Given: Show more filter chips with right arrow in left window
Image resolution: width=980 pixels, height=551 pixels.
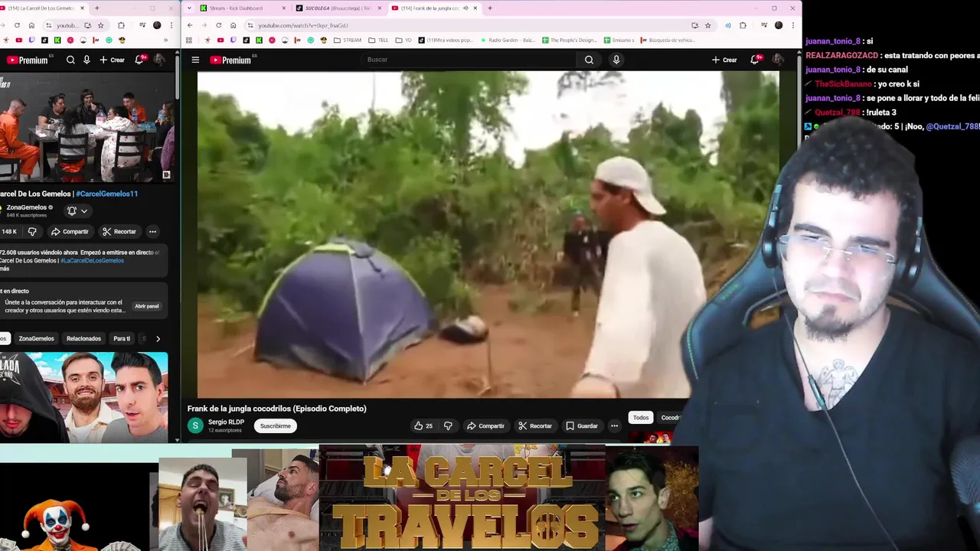Looking at the screenshot, I should pos(158,338).
